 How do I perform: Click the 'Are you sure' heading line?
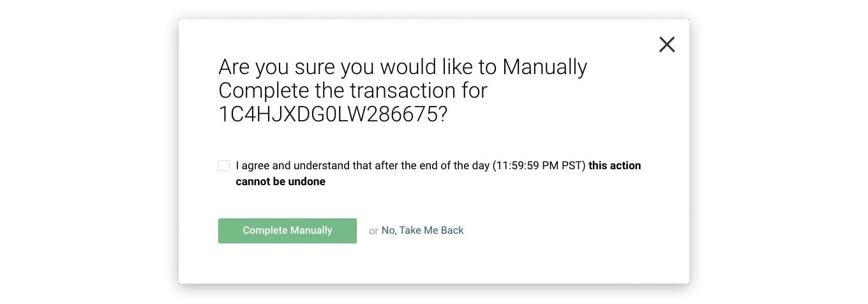[402, 67]
